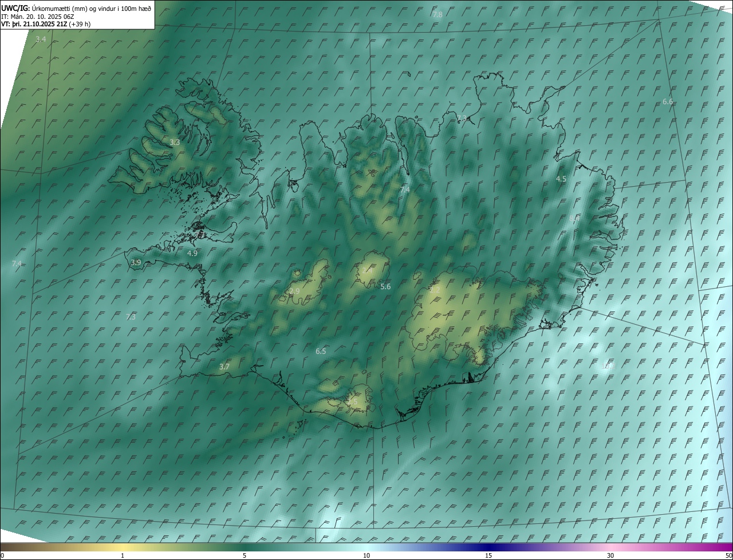Click the '0' tick label on colour scale
The image size is (733, 560).
pos(2,556)
